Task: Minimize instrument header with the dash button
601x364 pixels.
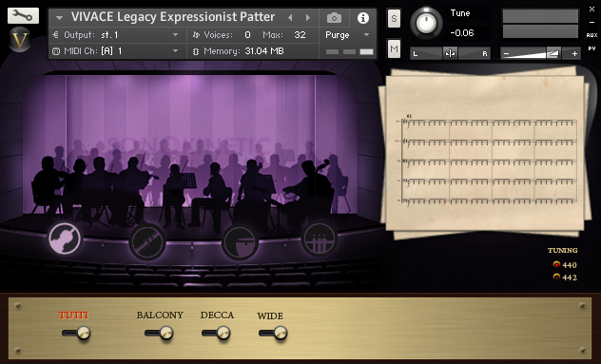Action: click(x=591, y=22)
